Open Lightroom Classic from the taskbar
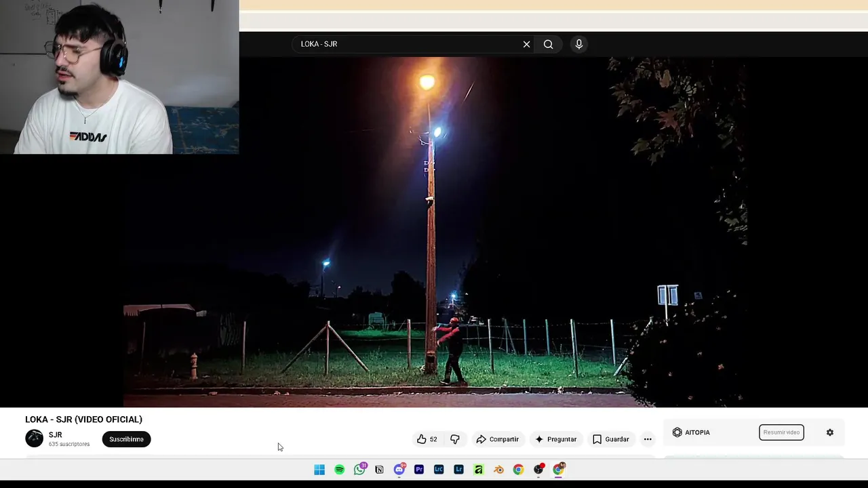The width and height of the screenshot is (868, 488). point(439,470)
